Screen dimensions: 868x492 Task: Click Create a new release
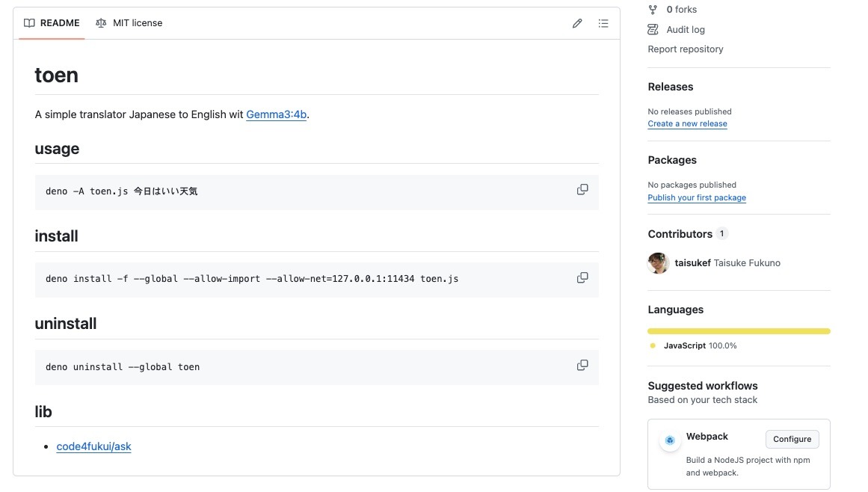click(687, 124)
